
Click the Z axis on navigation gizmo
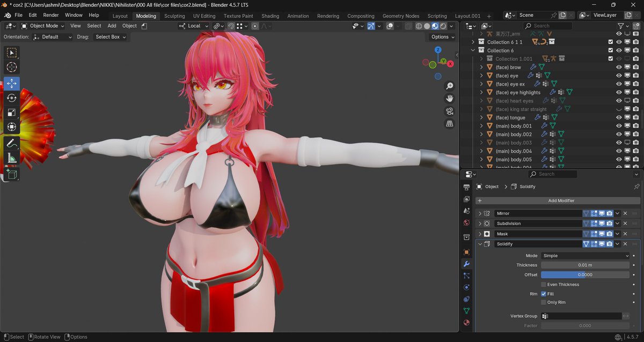438,50
